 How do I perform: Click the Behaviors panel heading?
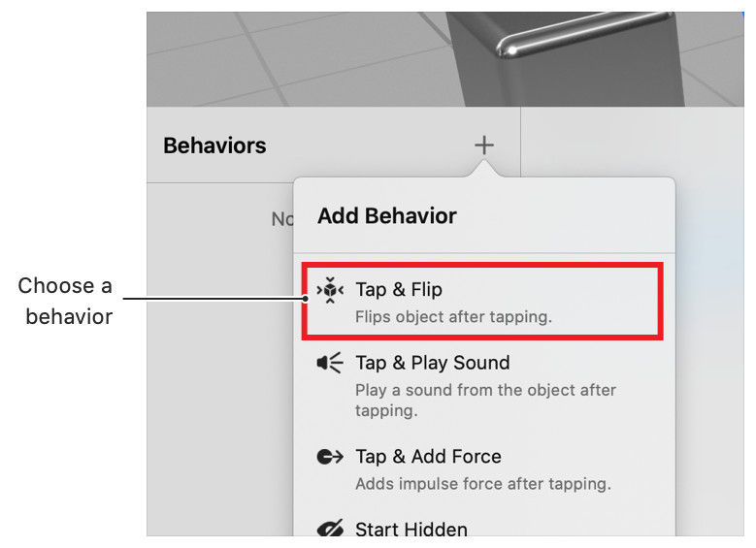[214, 145]
